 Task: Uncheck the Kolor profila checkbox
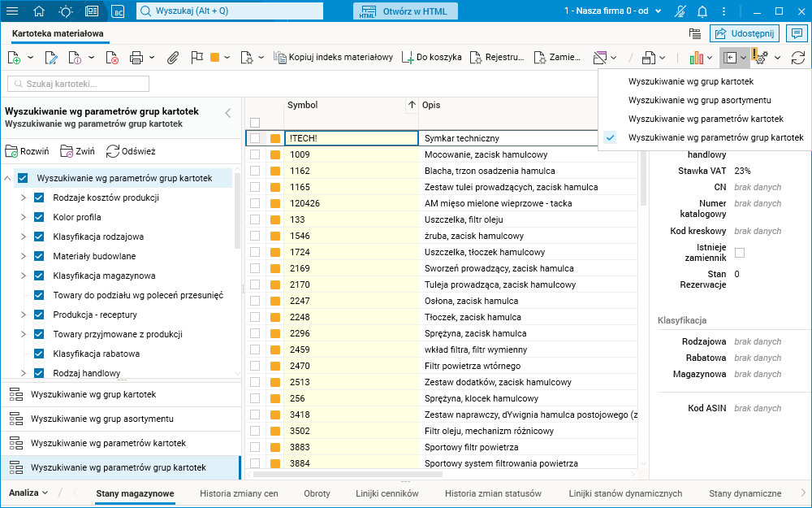tap(38, 217)
